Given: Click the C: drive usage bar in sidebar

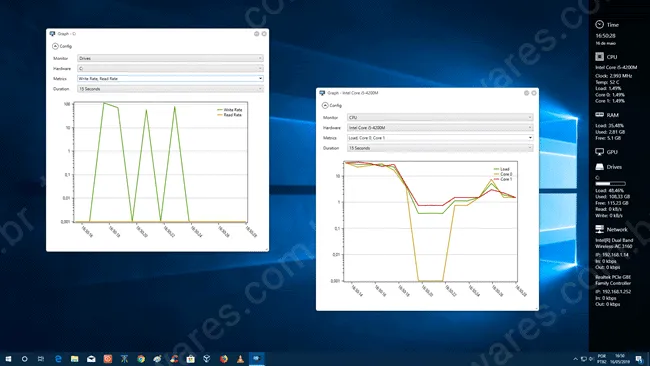Looking at the screenshot, I should click(610, 183).
